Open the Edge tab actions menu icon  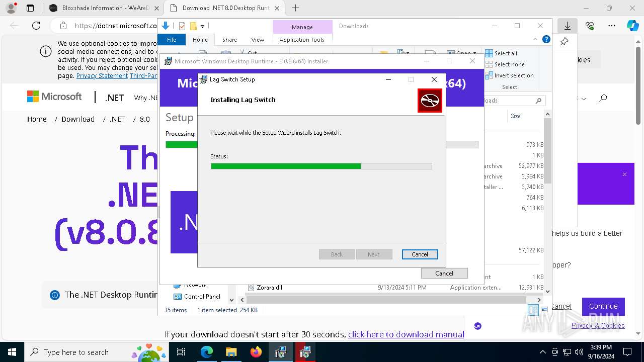pos(30,8)
